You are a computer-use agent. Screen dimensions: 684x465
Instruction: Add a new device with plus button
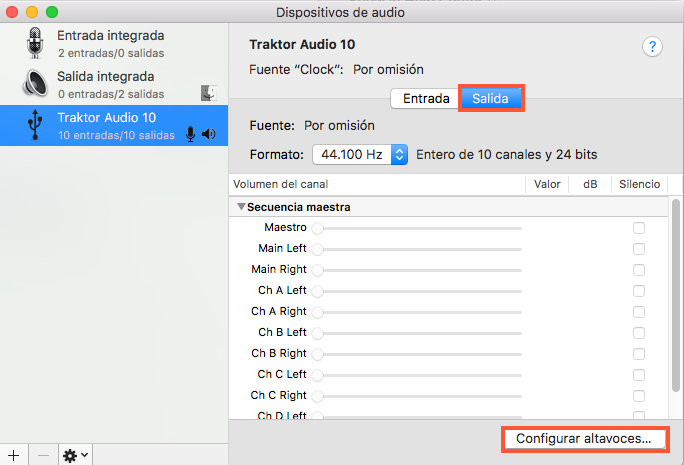tap(14, 455)
